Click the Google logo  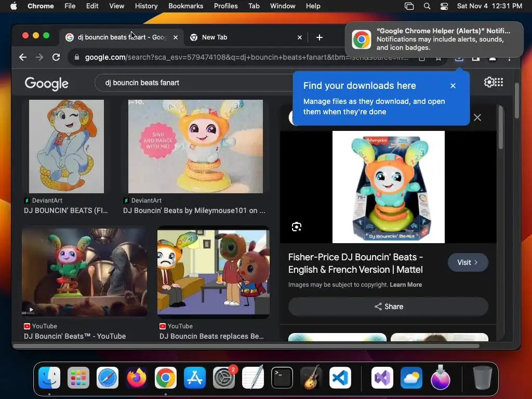[46, 84]
